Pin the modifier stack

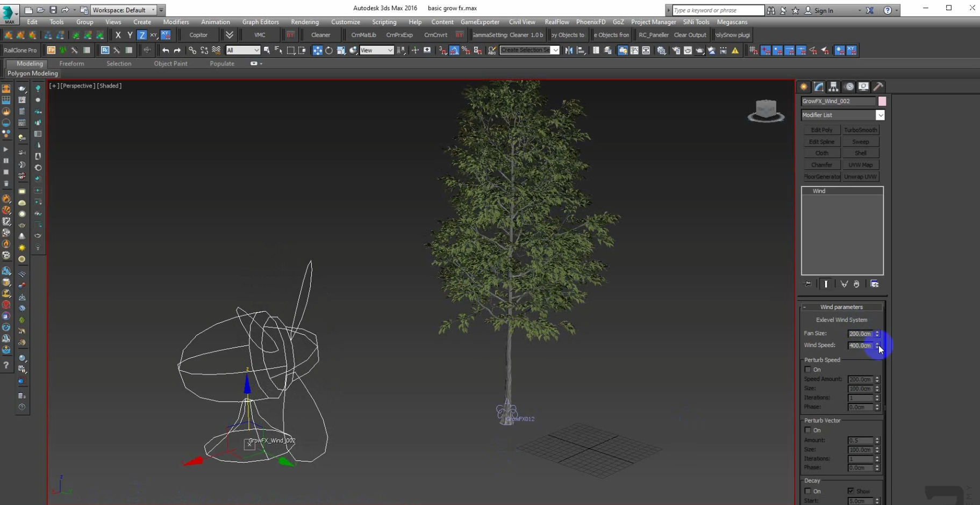click(808, 284)
